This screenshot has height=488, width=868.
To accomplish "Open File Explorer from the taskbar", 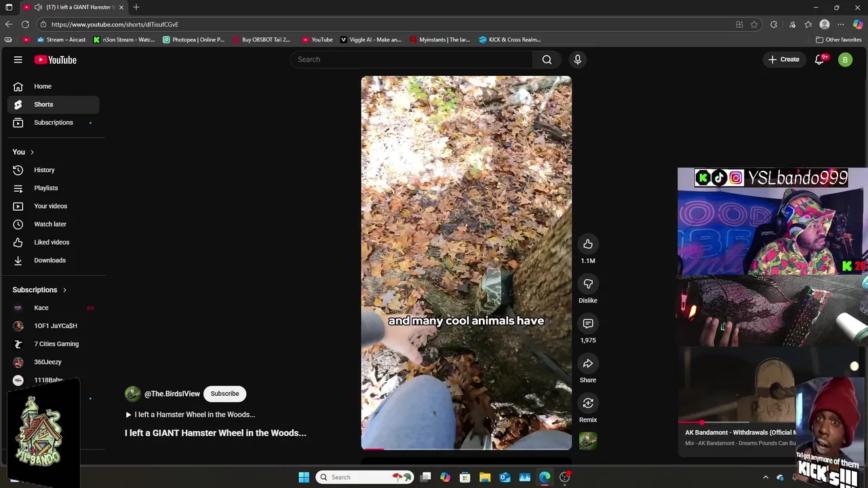I will pyautogui.click(x=485, y=477).
